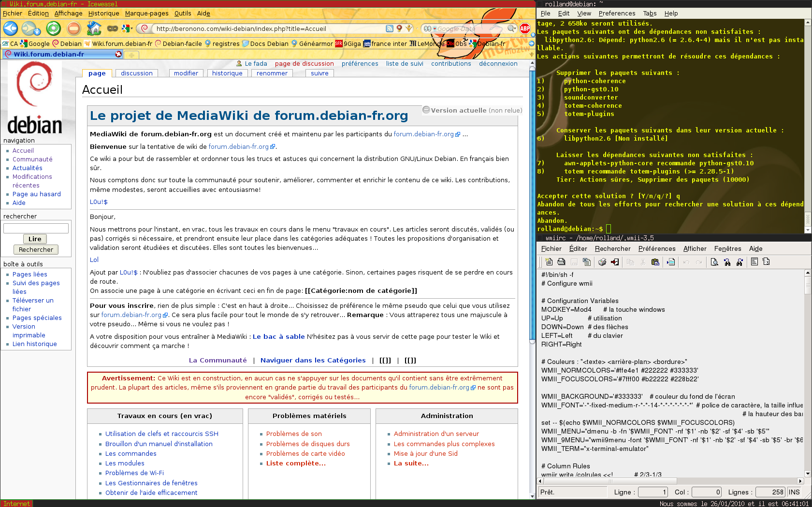Close the Wiki.forum.debian-fr tab

[x=118, y=54]
